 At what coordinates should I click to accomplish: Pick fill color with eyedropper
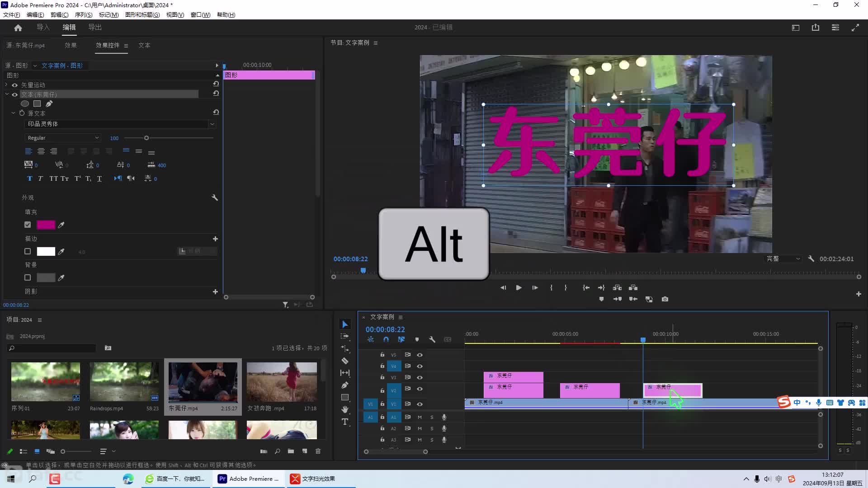click(61, 225)
